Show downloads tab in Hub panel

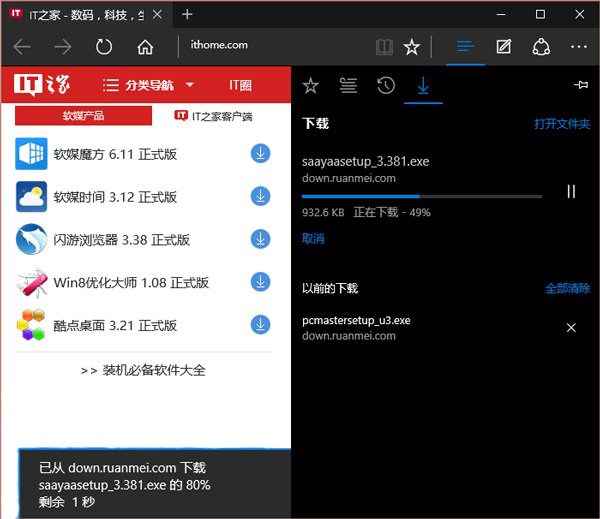point(423,85)
